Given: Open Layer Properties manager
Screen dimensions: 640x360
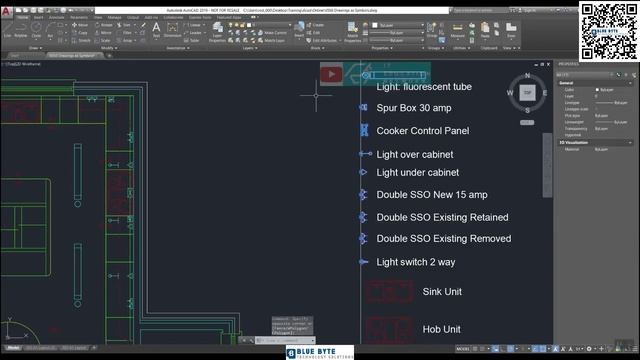Looking at the screenshot, I should (218, 32).
